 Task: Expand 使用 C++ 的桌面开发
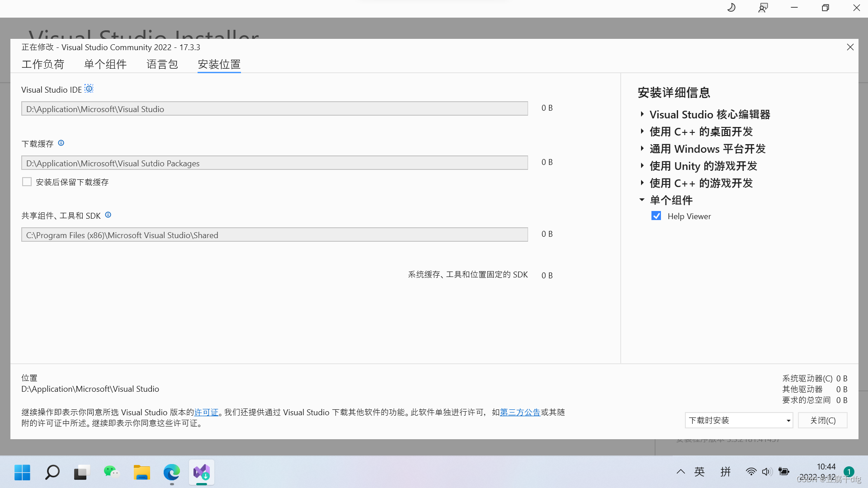click(x=642, y=131)
